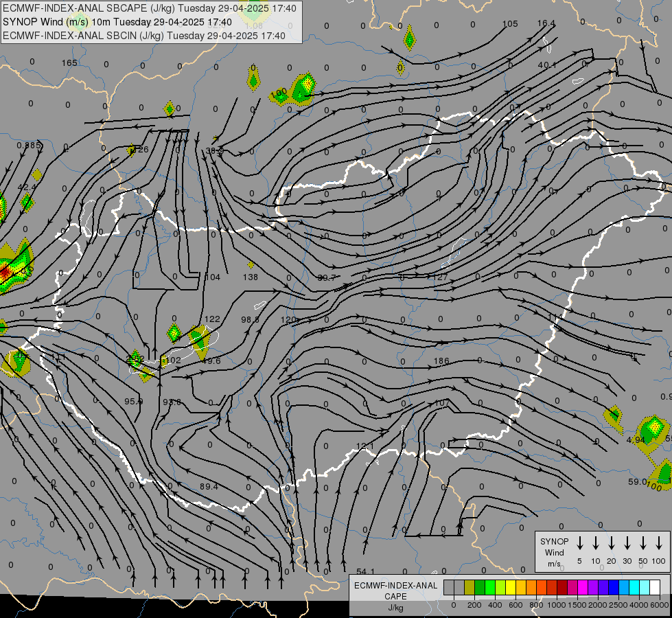Click the map value 107
The image size is (672, 618).
click(442, 402)
